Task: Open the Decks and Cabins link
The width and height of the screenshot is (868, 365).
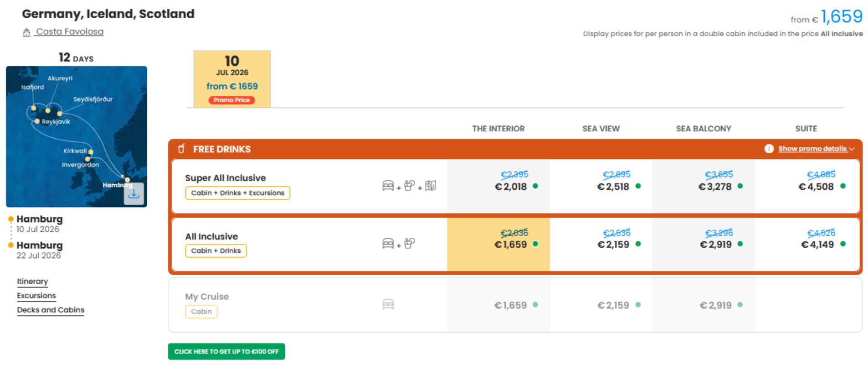Action: pyautogui.click(x=51, y=310)
